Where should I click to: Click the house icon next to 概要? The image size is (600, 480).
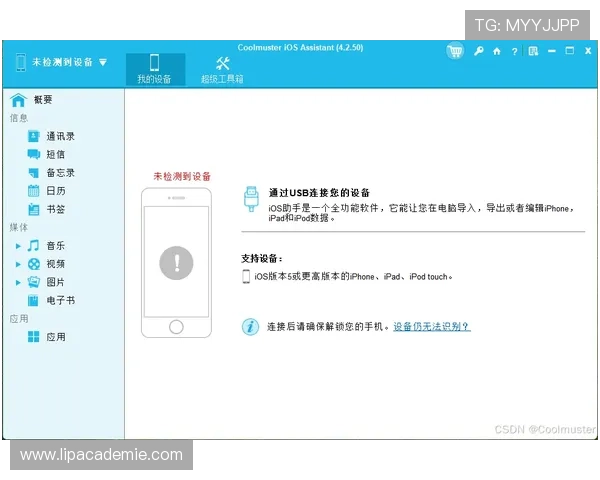(18, 100)
